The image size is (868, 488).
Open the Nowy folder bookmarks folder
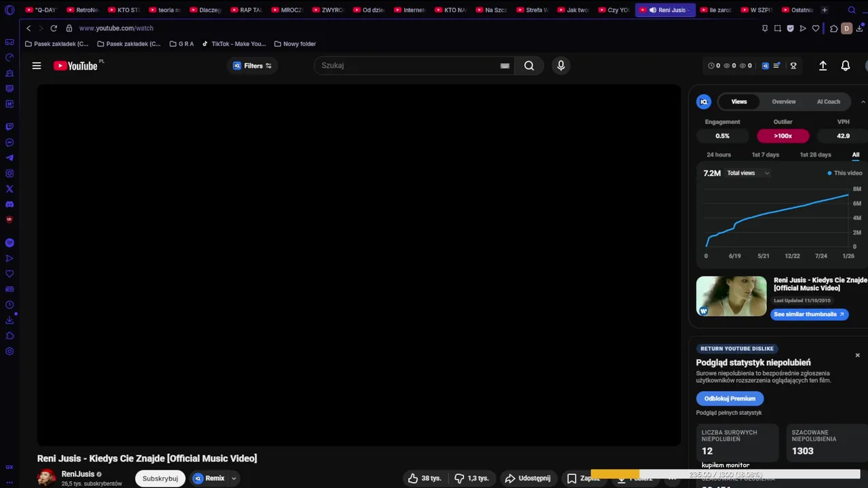(295, 44)
